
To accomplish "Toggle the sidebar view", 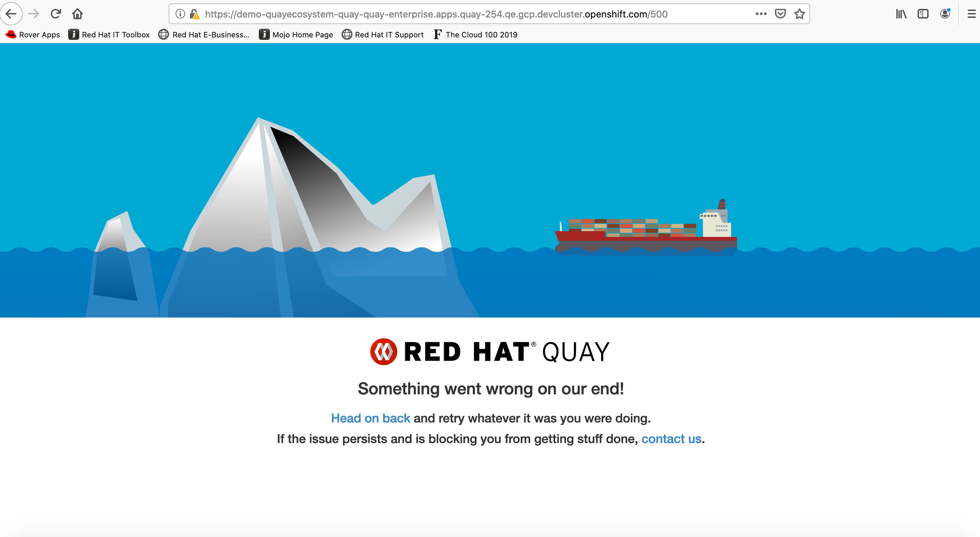I will click(x=923, y=14).
